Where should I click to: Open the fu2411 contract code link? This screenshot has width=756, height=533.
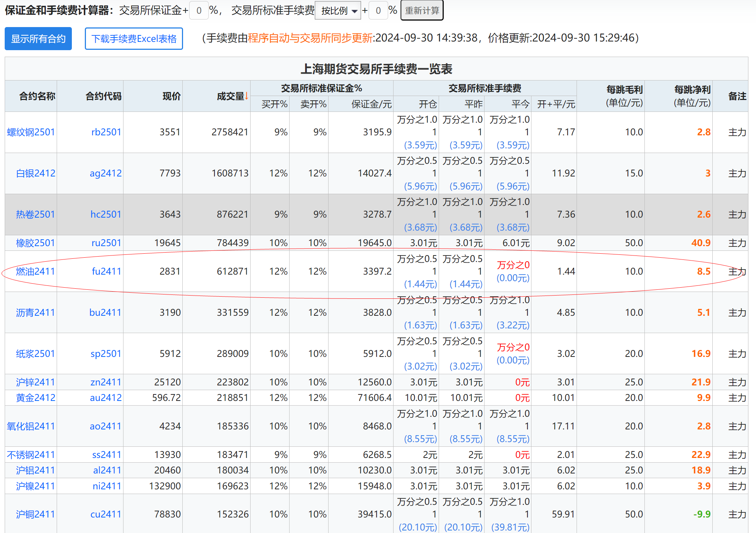[106, 271]
